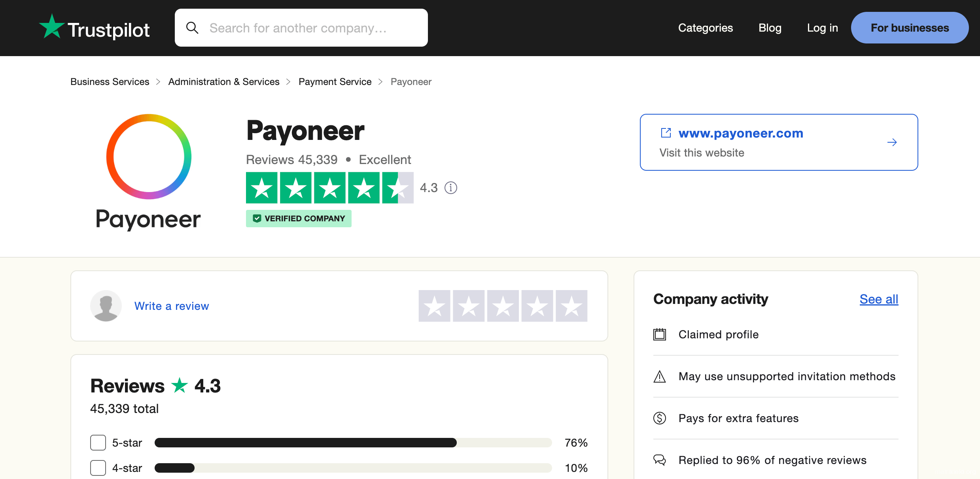This screenshot has height=479, width=980.
Task: Click the external link icon beside www.payoneer.com
Action: pos(666,133)
